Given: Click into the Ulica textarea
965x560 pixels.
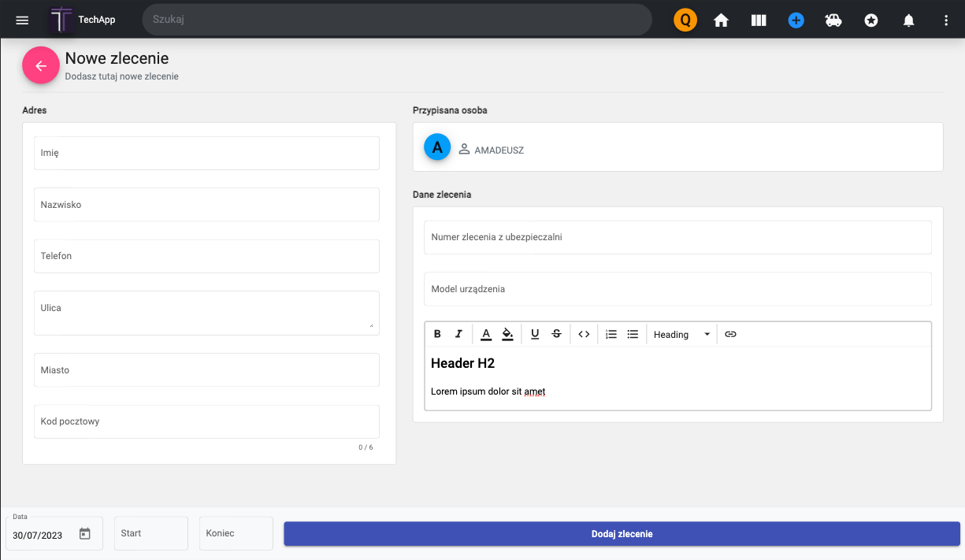Looking at the screenshot, I should (x=206, y=313).
